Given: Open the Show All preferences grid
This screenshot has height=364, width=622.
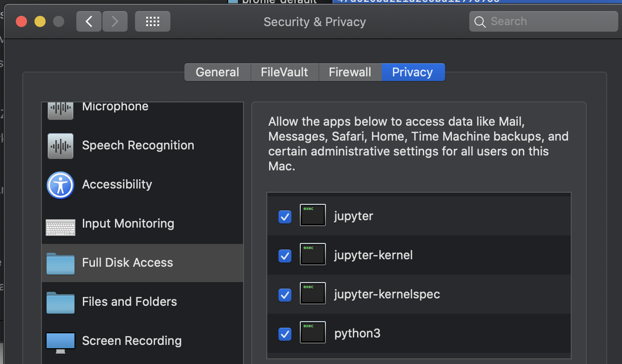Looking at the screenshot, I should [x=152, y=21].
